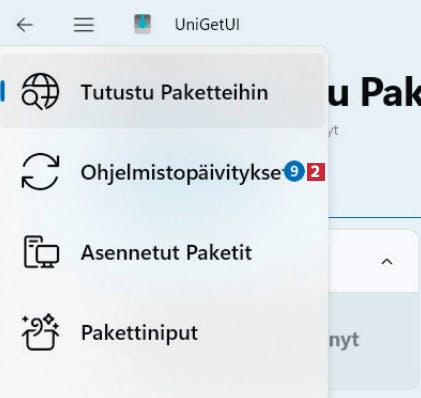Click the computer installed packages icon
Viewport: 421px width, 398px height.
click(x=41, y=252)
